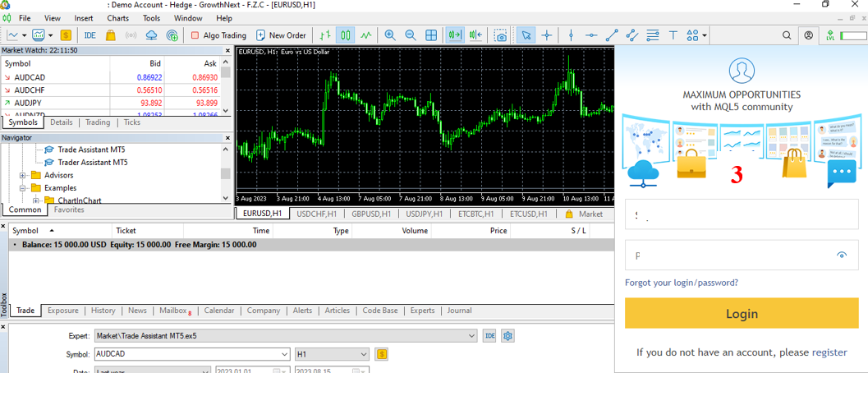Close the Navigator panel
The width and height of the screenshot is (868, 396).
[x=227, y=138]
